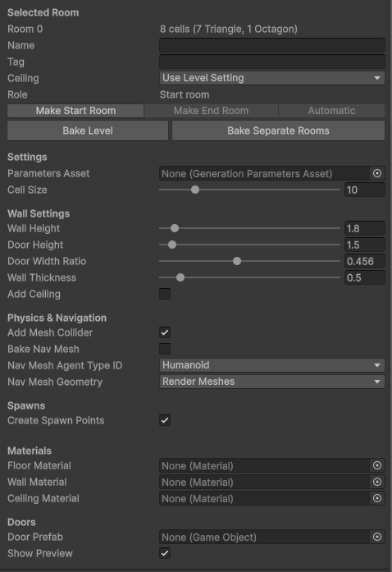Select Make End Room option
The height and width of the screenshot is (572, 392).
[x=211, y=111]
